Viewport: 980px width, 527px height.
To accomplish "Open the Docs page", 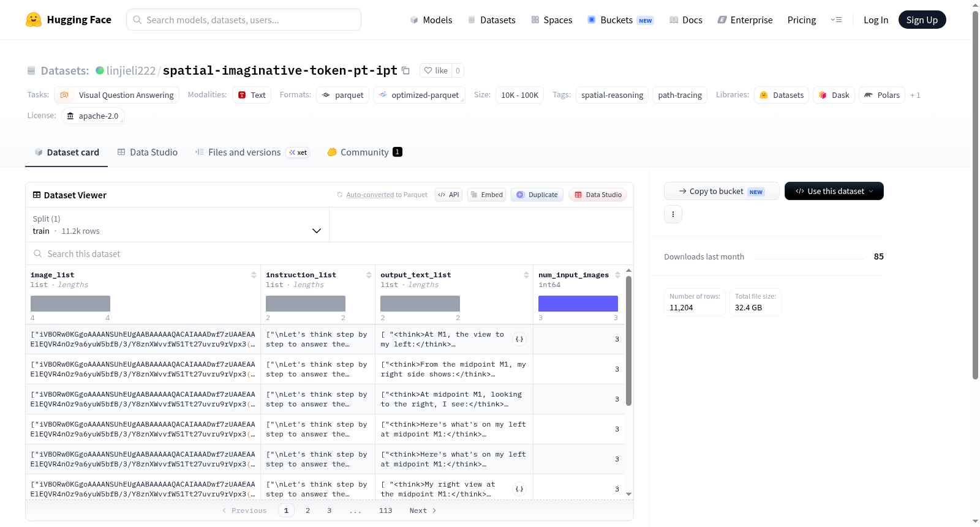I will coord(686,20).
